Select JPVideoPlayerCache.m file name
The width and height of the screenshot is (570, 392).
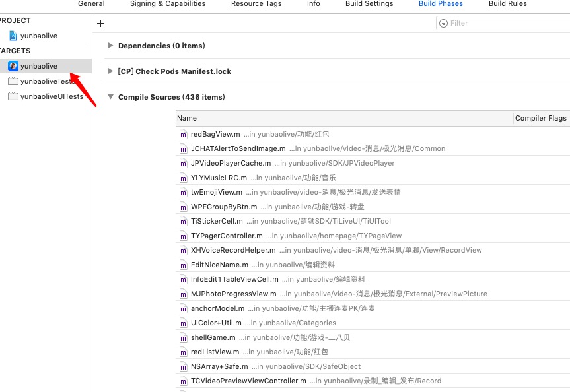231,163
